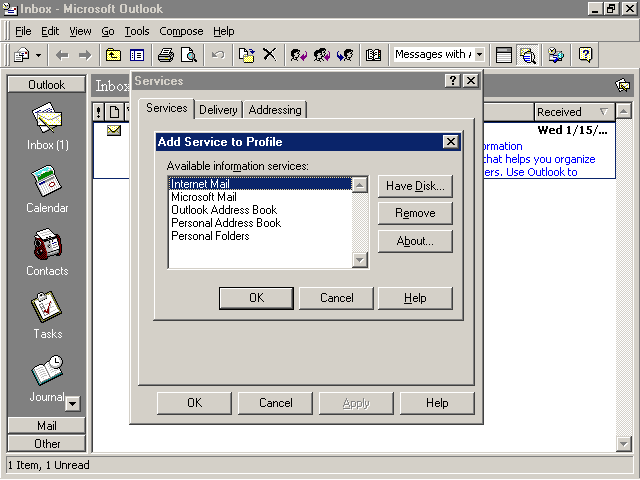This screenshot has height=480, width=640.
Task: Click the Up One Level folder icon
Action: tap(113, 55)
